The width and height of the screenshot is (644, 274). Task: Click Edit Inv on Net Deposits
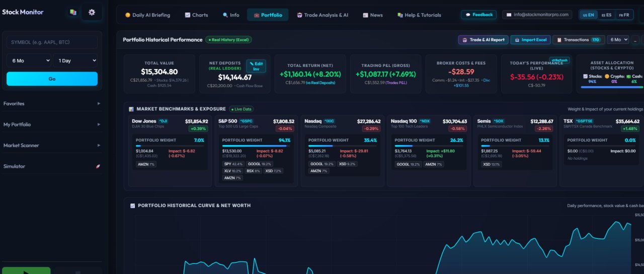256,66
